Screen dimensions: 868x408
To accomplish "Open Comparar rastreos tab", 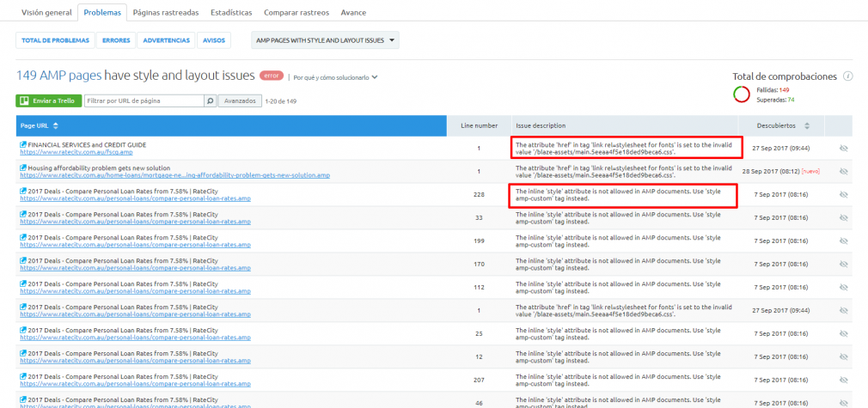I will tap(296, 12).
